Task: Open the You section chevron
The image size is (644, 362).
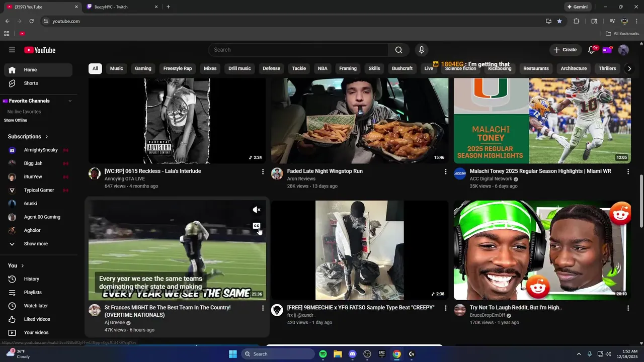Action: tap(22, 265)
